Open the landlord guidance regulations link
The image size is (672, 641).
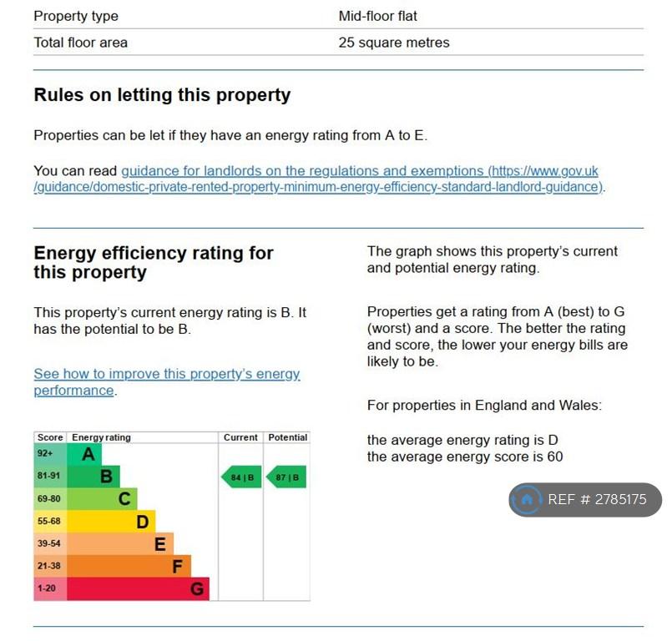pyautogui.click(x=319, y=179)
